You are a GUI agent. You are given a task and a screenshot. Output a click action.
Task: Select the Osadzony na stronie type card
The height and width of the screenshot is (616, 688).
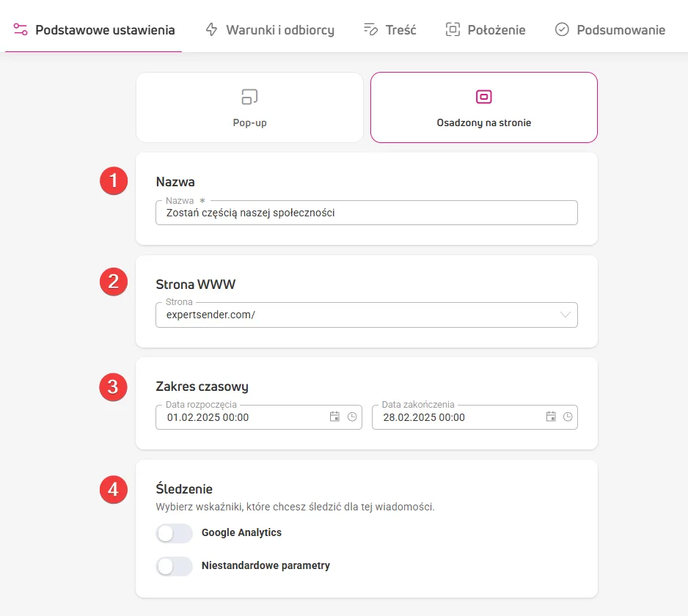(484, 108)
